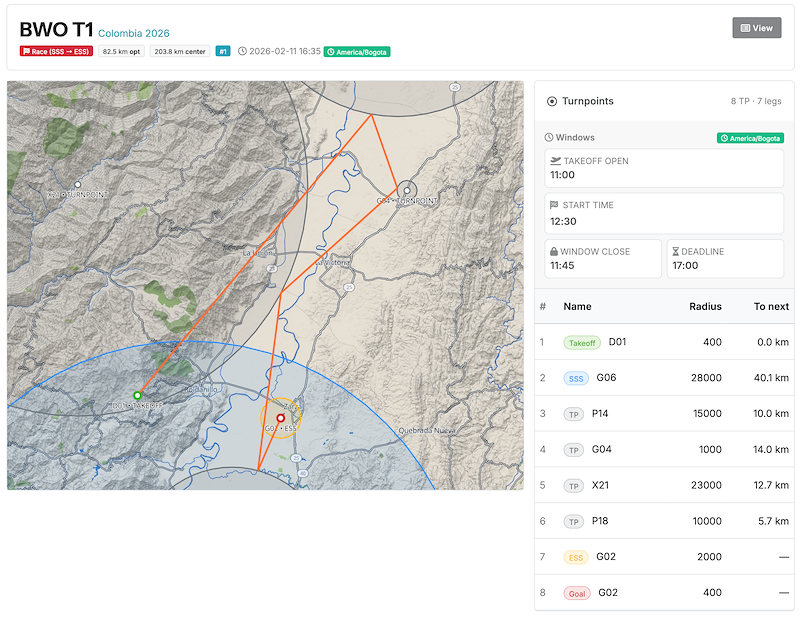Open the View panel
This screenshot has width=800, height=619.
point(757,27)
